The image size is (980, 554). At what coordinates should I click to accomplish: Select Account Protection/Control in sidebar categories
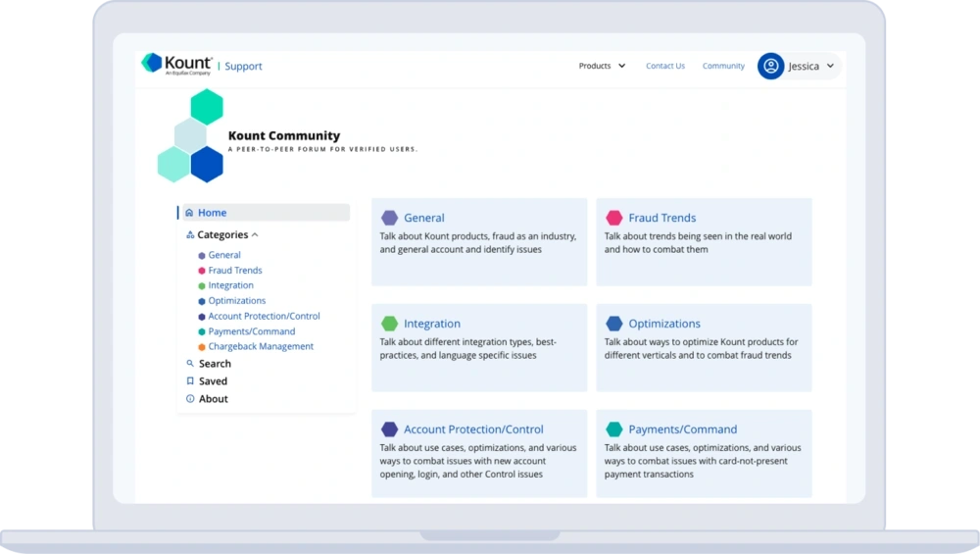(x=264, y=316)
